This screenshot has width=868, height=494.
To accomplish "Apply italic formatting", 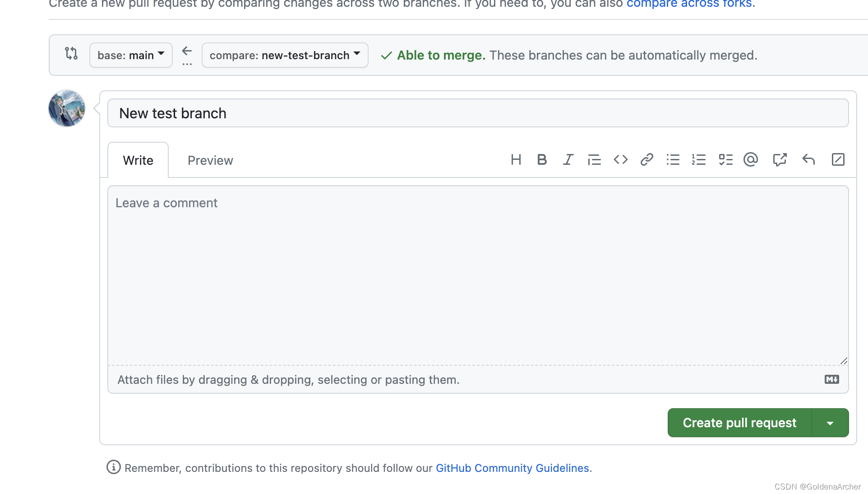I will tap(568, 159).
